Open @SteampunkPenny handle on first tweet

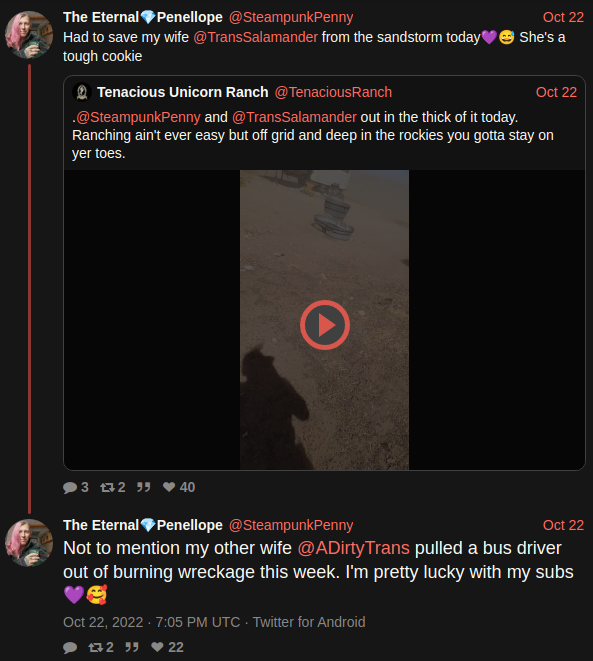coord(291,17)
